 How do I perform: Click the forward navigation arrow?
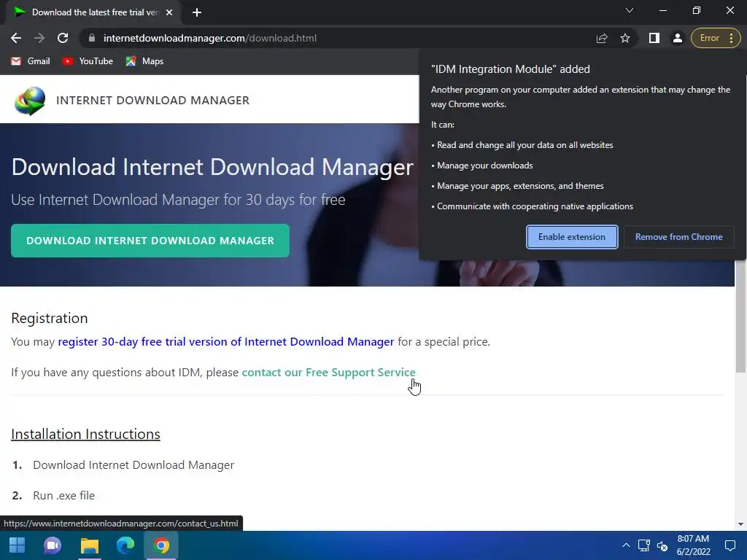pyautogui.click(x=39, y=38)
